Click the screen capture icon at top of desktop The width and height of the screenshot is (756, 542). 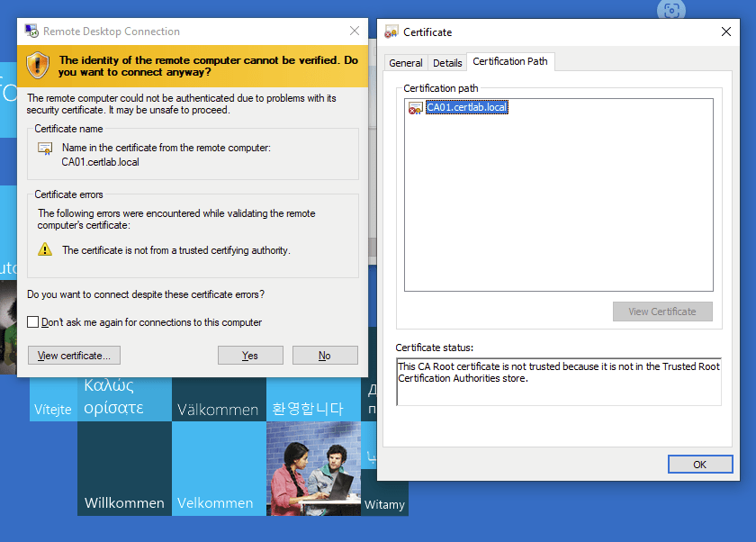pyautogui.click(x=670, y=10)
